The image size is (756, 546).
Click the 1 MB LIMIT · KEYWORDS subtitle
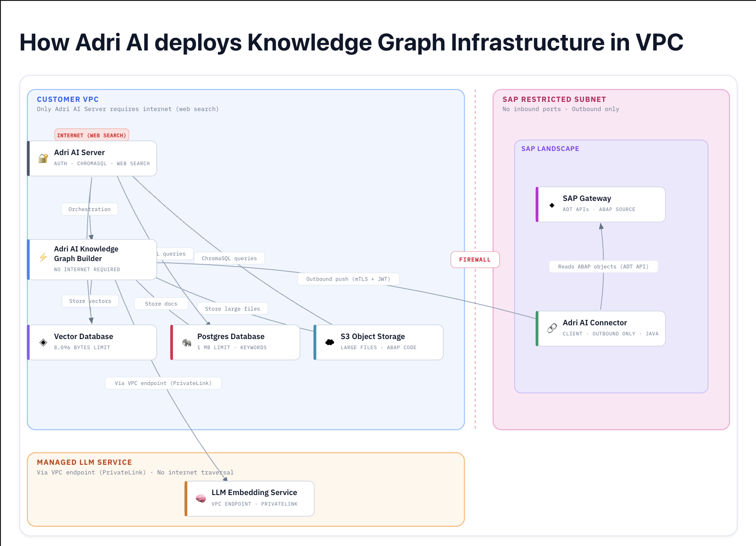[x=232, y=347]
